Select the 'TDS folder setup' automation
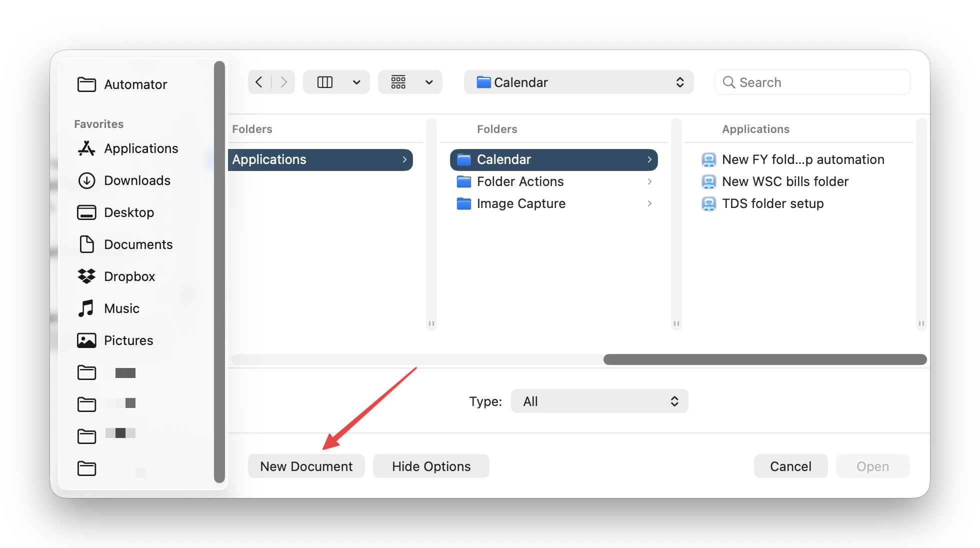This screenshot has width=980, height=548. (772, 203)
